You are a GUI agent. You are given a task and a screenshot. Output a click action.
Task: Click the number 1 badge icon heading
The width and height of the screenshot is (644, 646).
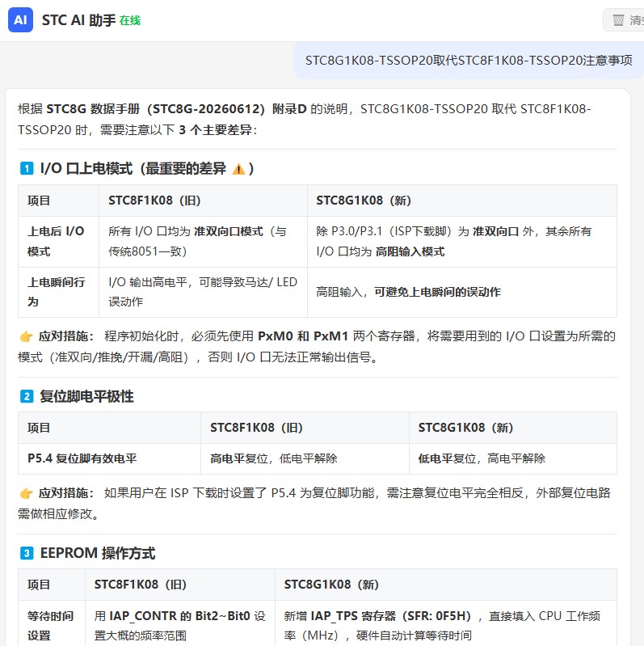27,168
